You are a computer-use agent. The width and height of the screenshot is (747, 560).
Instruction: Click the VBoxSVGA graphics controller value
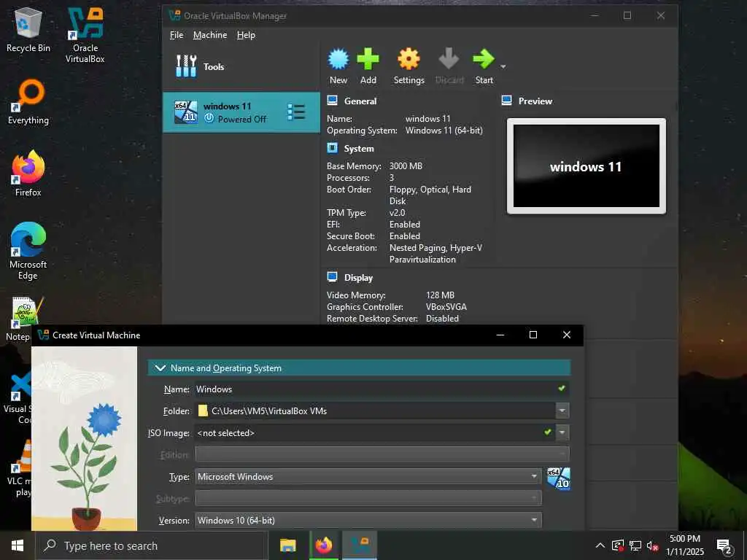click(446, 307)
